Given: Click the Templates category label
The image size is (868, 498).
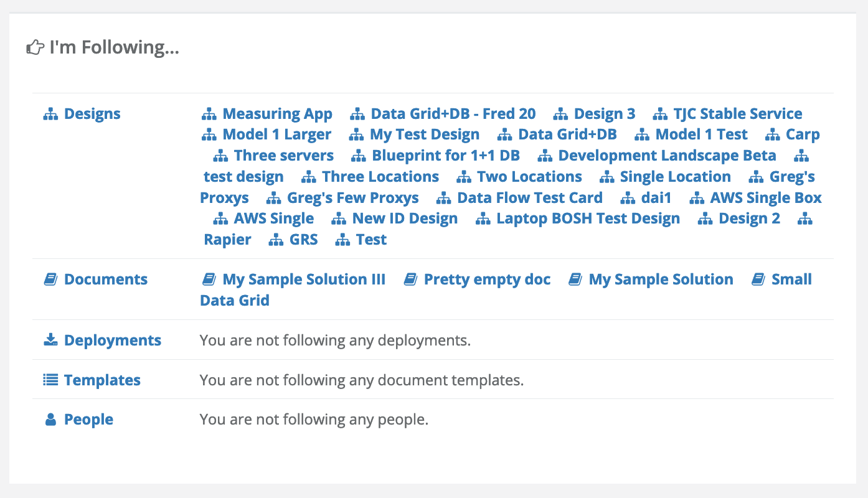Looking at the screenshot, I should pyautogui.click(x=102, y=380).
